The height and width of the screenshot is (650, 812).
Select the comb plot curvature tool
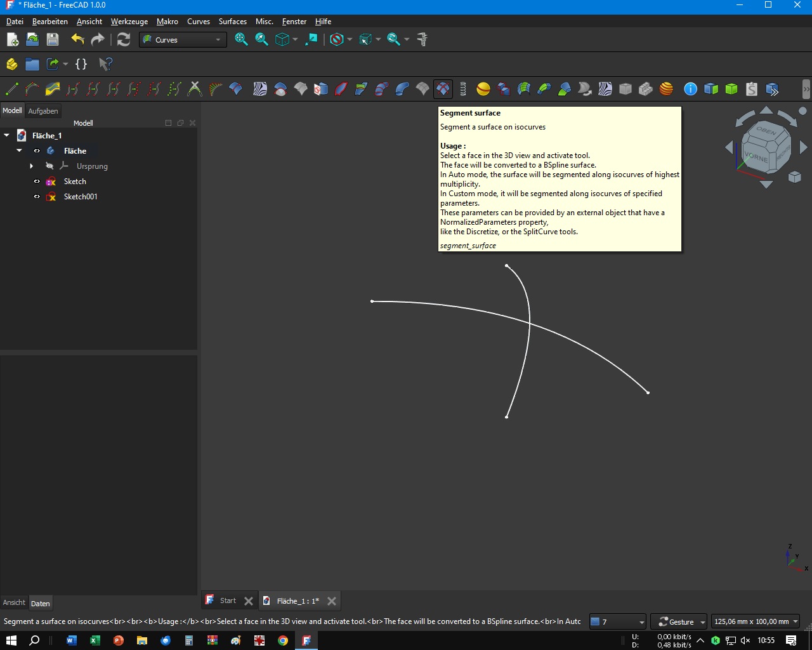(215, 89)
